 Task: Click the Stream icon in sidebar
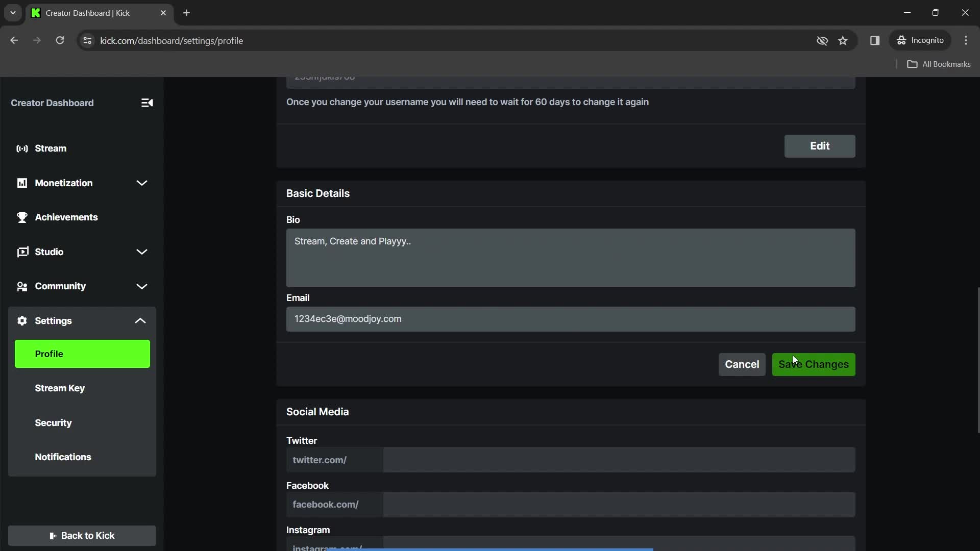click(x=22, y=148)
